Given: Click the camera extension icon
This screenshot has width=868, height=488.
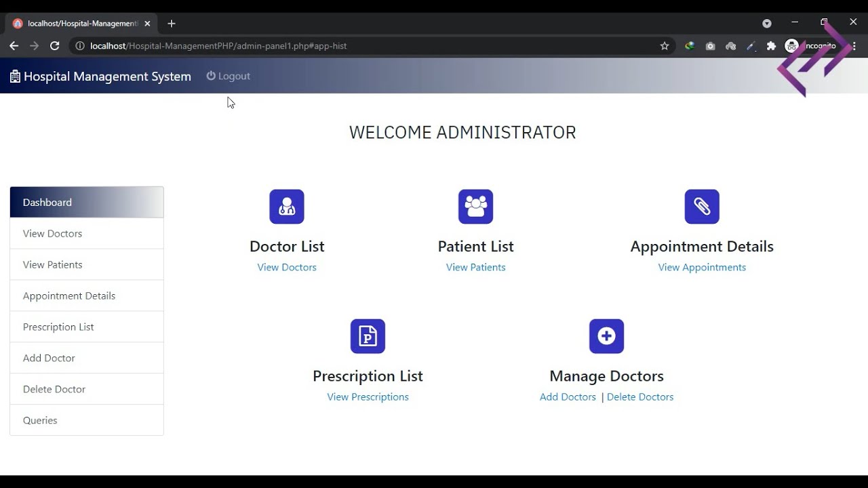Looking at the screenshot, I should 710,46.
